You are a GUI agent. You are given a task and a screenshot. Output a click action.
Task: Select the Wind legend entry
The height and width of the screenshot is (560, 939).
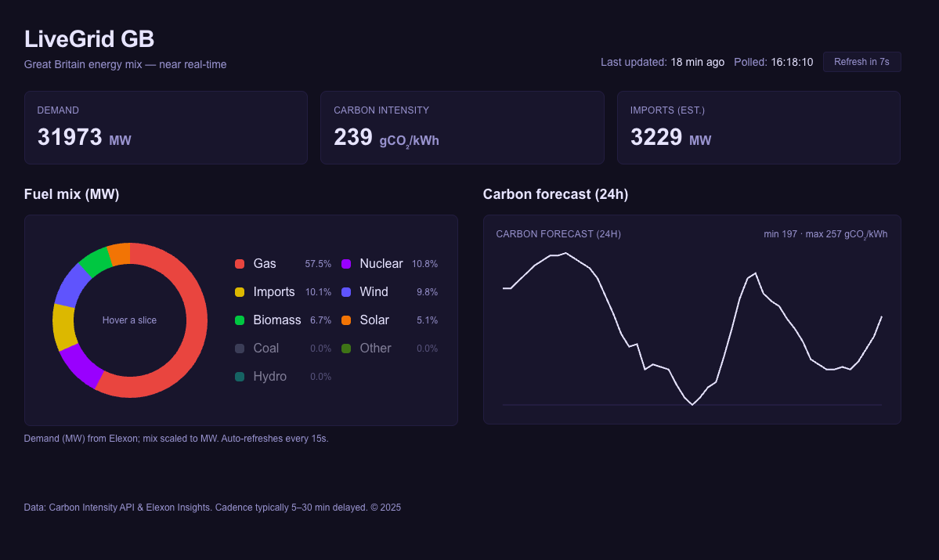[374, 292]
